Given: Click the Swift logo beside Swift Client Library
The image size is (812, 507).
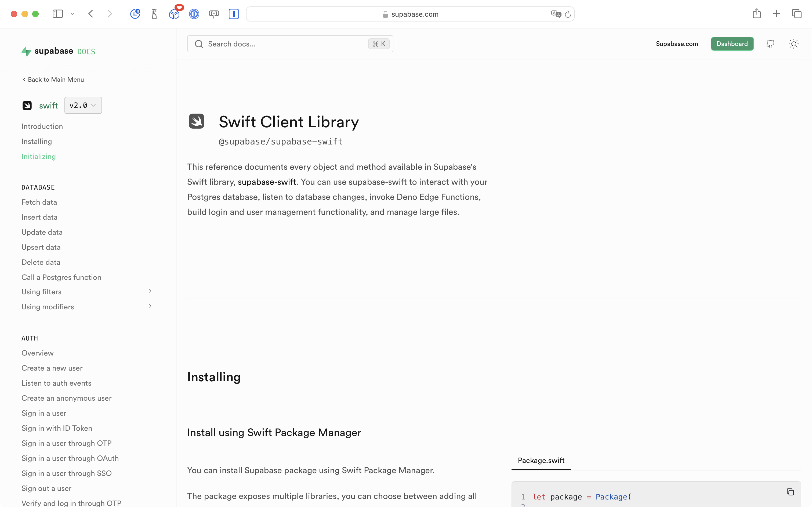Looking at the screenshot, I should (x=197, y=121).
